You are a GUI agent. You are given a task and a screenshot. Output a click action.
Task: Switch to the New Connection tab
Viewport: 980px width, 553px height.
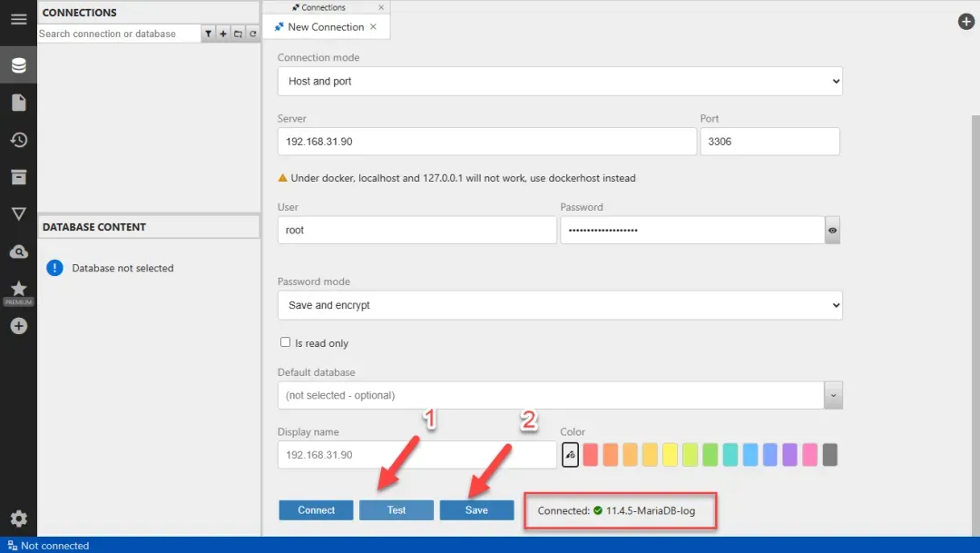pyautogui.click(x=325, y=27)
